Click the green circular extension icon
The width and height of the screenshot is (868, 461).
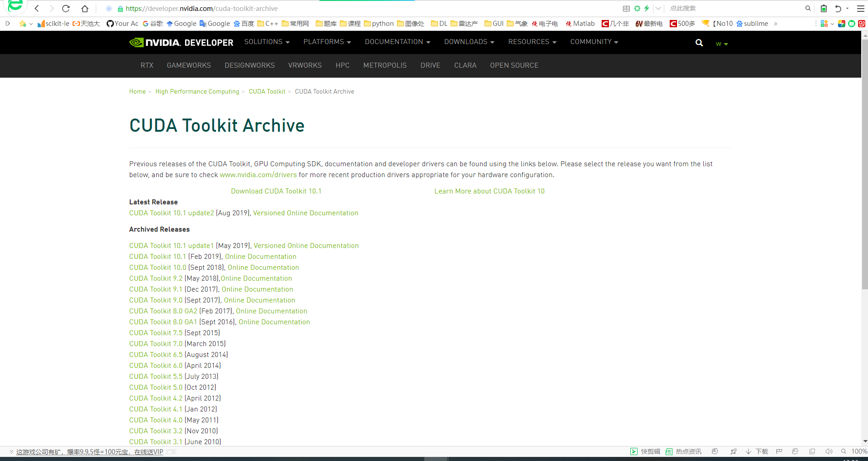coord(852,24)
